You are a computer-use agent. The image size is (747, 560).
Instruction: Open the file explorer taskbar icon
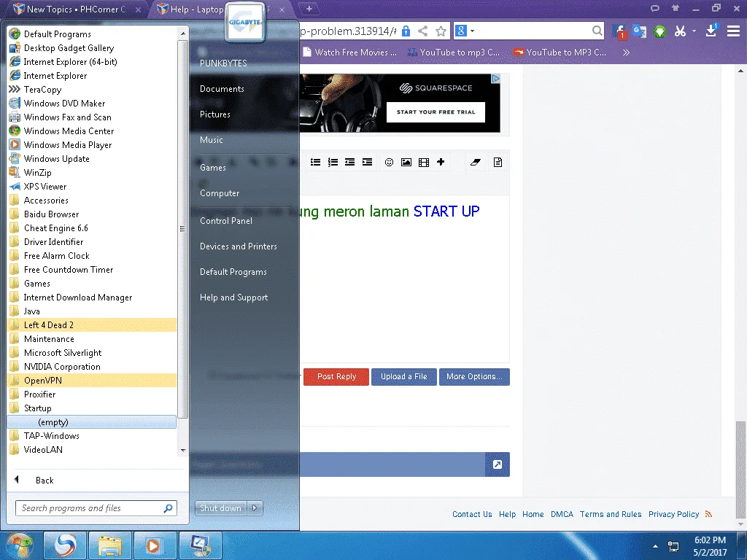pos(110,545)
